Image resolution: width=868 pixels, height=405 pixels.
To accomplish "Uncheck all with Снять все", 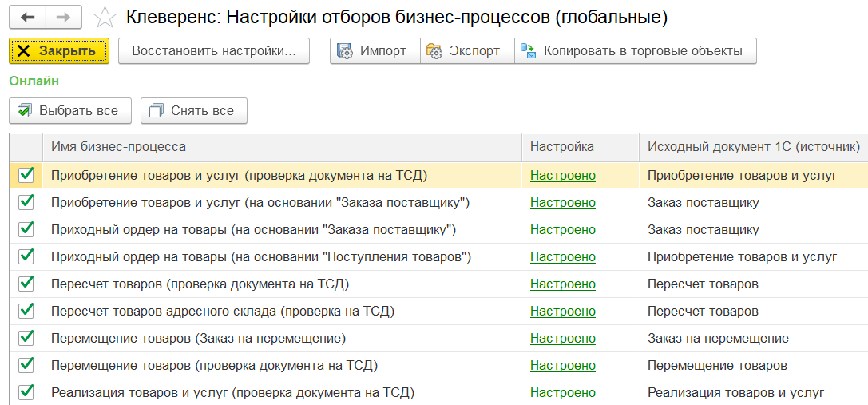I will tap(194, 111).
